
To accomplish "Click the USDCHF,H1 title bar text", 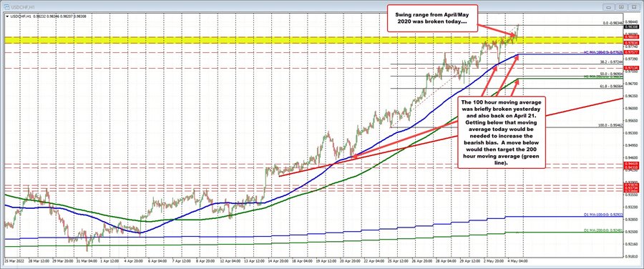I will click(23, 7).
